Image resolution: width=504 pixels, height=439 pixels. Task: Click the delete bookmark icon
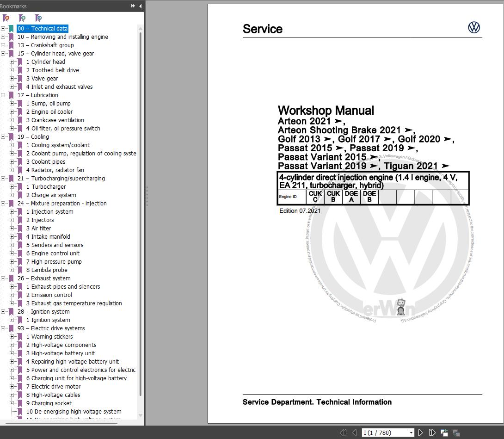(x=6, y=18)
